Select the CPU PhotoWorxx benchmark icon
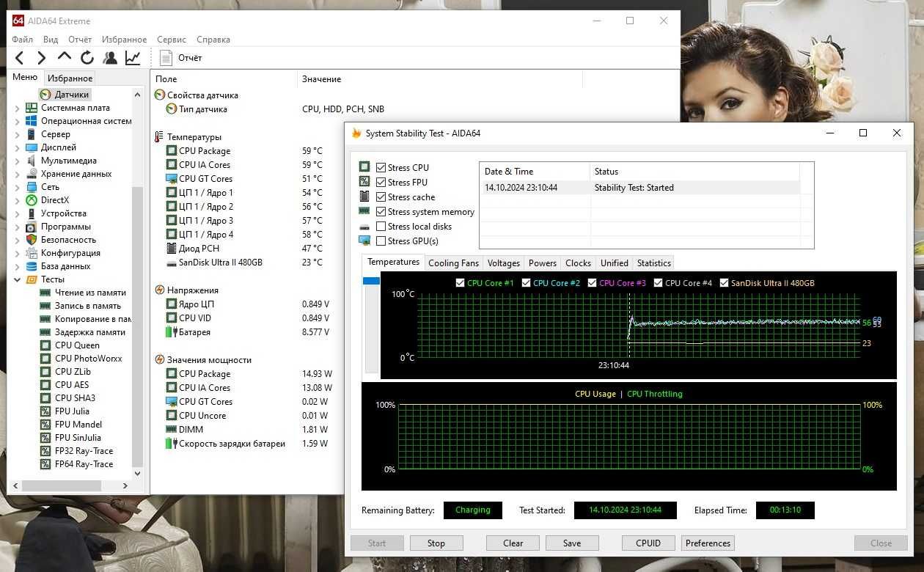This screenshot has height=572, width=924. (45, 359)
